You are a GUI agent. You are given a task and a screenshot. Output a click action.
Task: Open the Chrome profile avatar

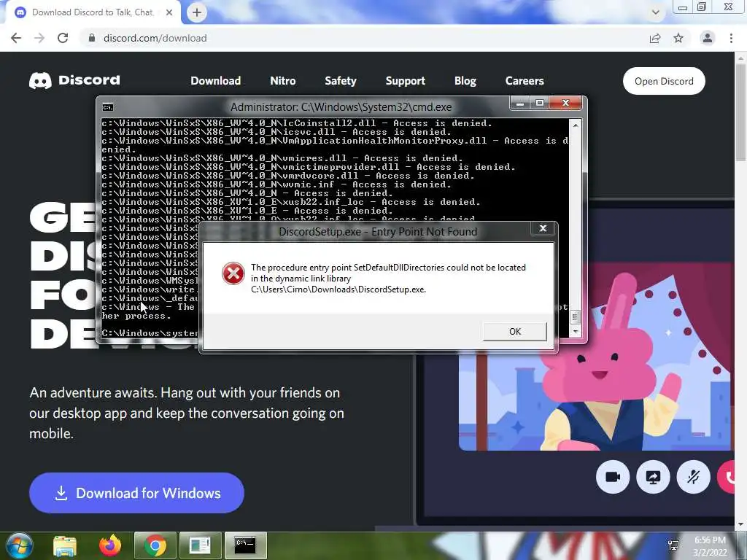click(708, 38)
